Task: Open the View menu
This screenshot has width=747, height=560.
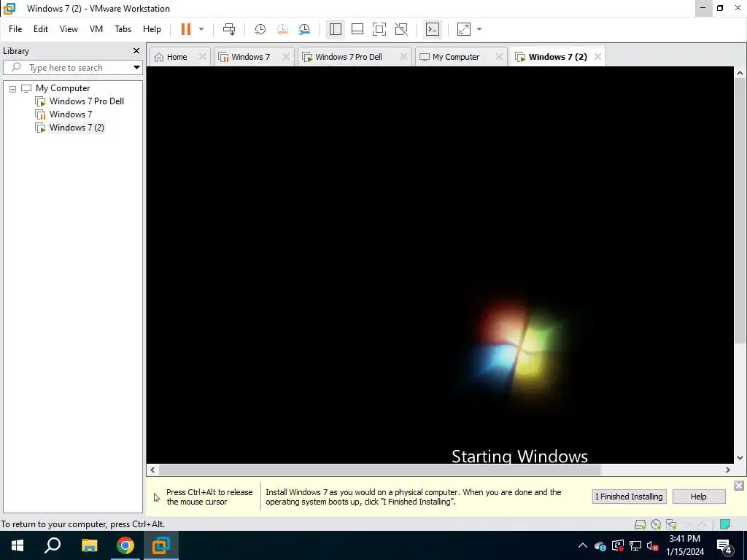Action: [x=69, y=29]
